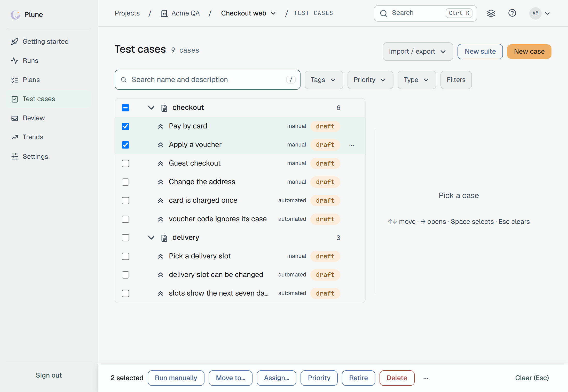Viewport: 568px width, 392px height.
Task: Click Run manually in the bulk bar
Action: pyautogui.click(x=176, y=378)
